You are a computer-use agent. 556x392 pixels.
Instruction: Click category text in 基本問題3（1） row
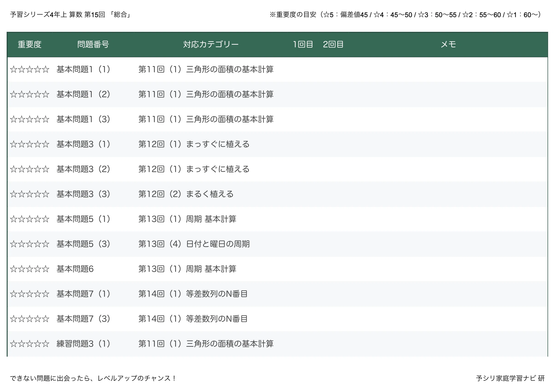194,144
